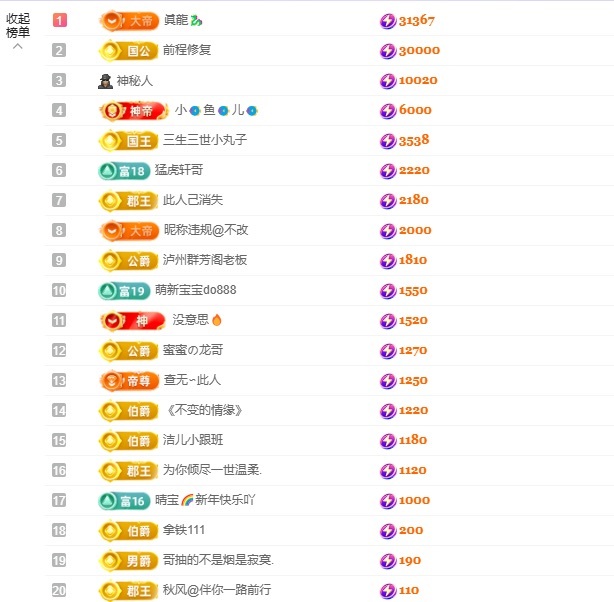Open user 猛虎轩哥's name

point(179,170)
